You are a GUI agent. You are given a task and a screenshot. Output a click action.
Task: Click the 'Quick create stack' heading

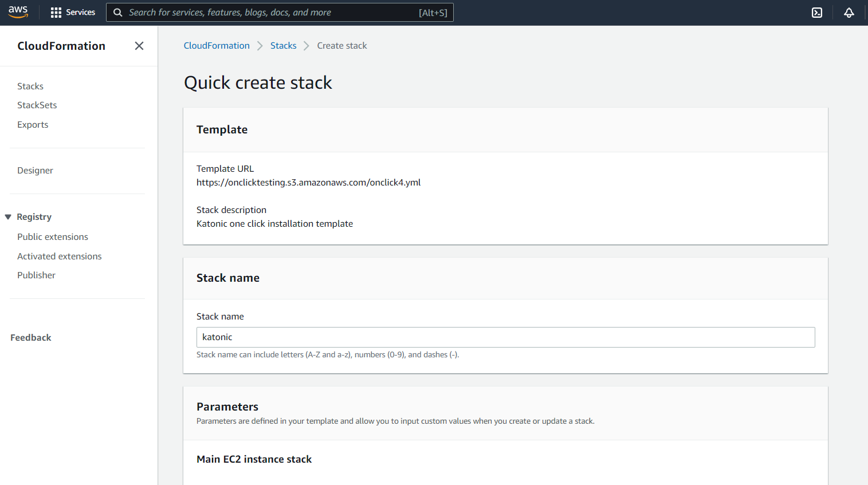point(258,83)
